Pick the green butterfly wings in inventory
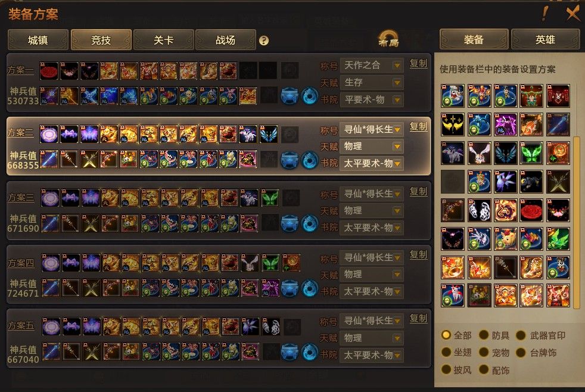This screenshot has height=392, width=585. 531,153
